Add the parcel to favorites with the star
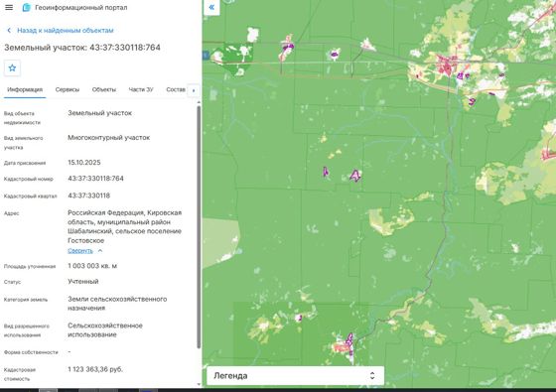 [12, 68]
